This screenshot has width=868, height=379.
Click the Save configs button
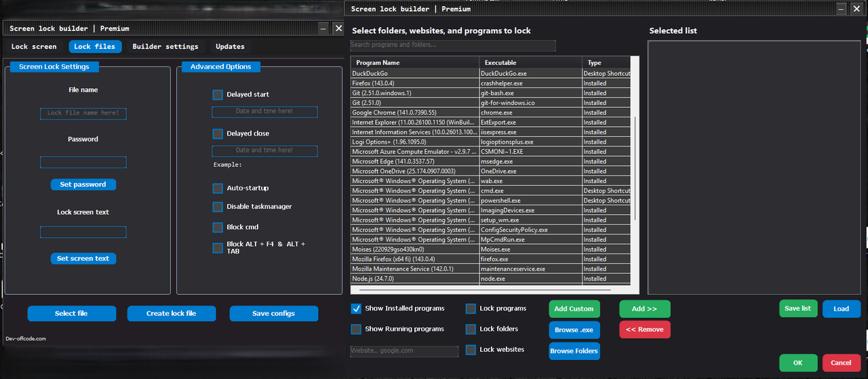273,313
